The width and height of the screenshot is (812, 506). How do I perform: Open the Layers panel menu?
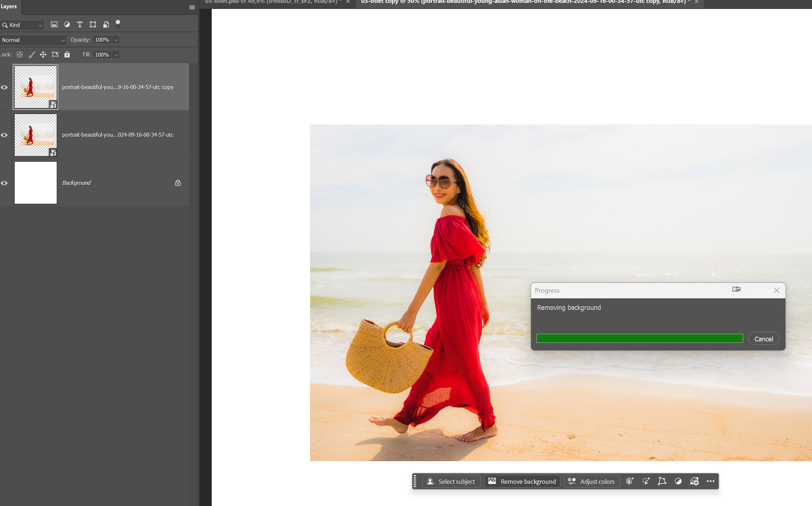[x=192, y=7]
